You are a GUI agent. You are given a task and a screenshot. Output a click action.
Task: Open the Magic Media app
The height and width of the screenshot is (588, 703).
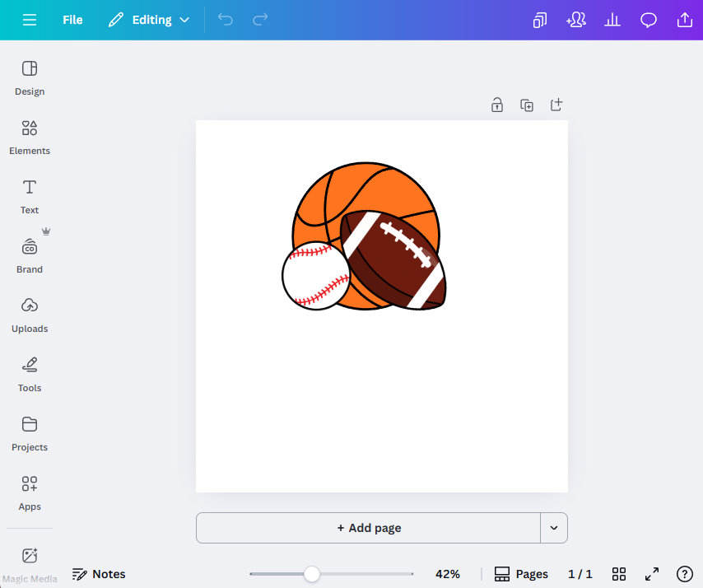point(30,564)
